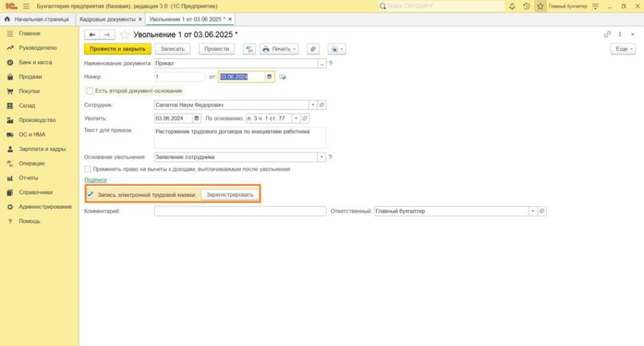Click the get link chain icon
Screen dimensions: 644x346
coord(608,34)
